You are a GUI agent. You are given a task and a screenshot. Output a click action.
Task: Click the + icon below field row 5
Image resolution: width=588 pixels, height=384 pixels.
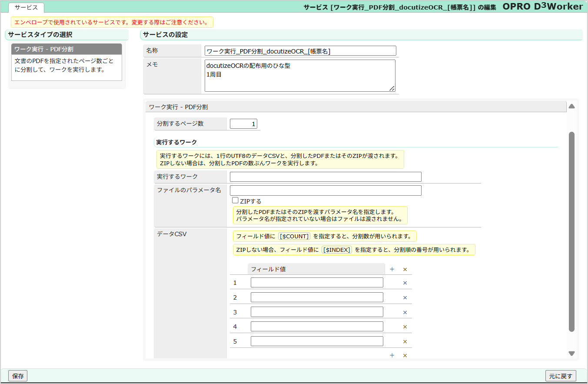[392, 355]
